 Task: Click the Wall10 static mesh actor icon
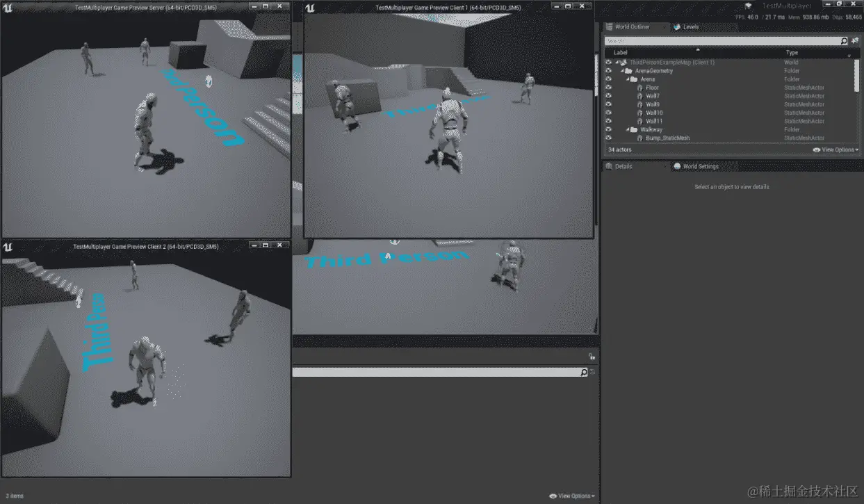(639, 113)
